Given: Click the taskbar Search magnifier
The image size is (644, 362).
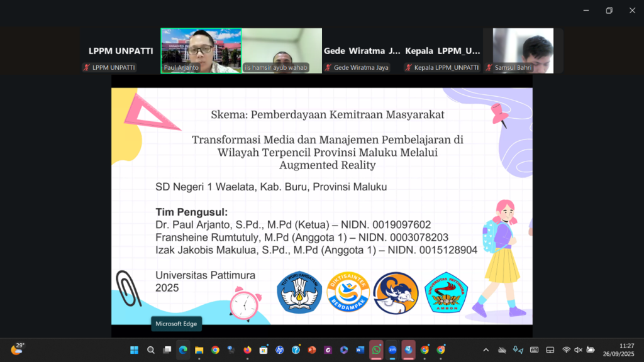Looking at the screenshot, I should [x=151, y=350].
